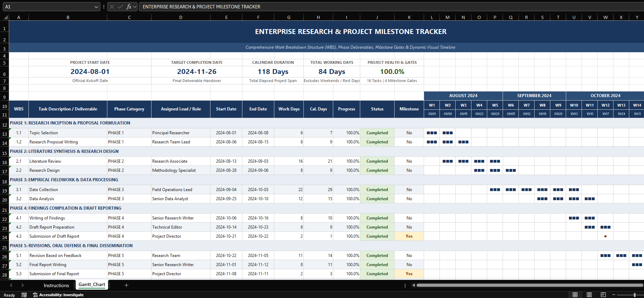This screenshot has height=298, width=644.
Task: Select row 13 header
Action: click(5, 134)
